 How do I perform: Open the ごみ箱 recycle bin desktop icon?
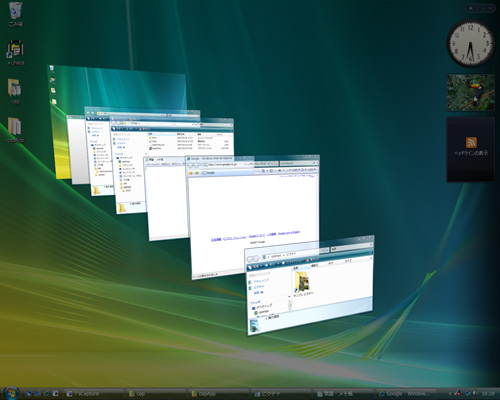click(16, 14)
